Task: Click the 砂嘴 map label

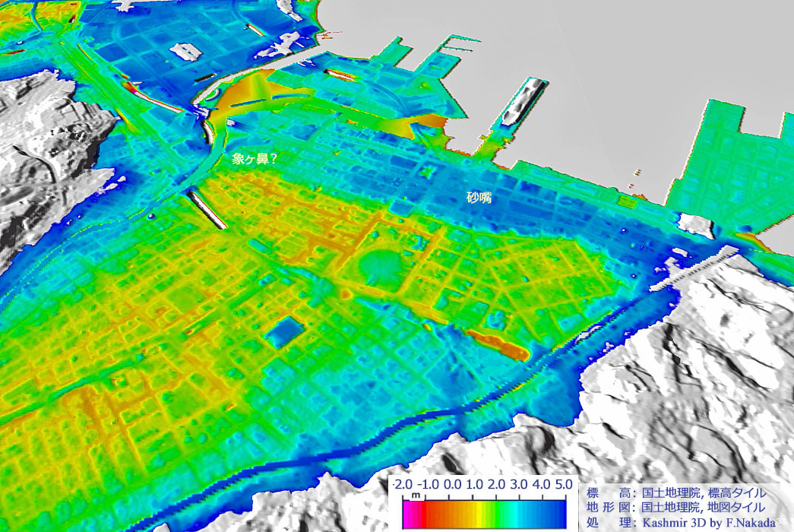Action: (x=479, y=198)
